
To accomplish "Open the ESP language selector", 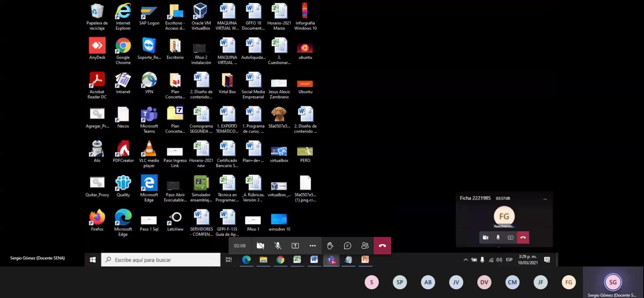I will (x=509, y=260).
